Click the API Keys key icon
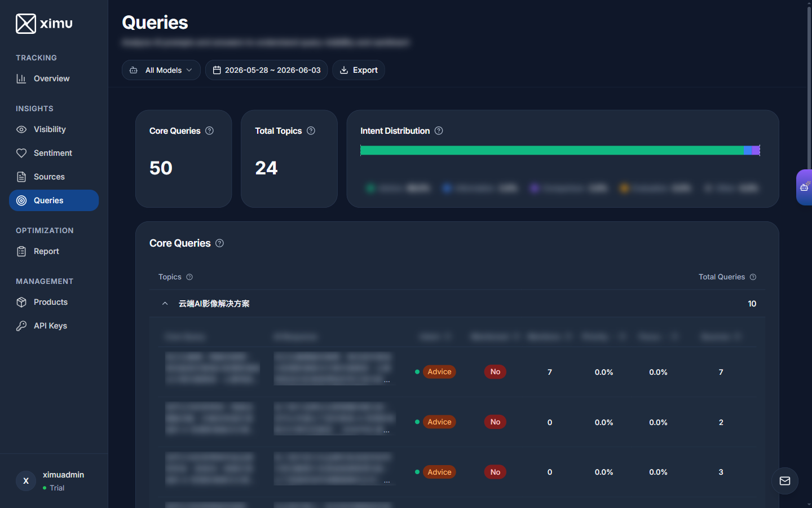812x508 pixels. click(x=21, y=326)
